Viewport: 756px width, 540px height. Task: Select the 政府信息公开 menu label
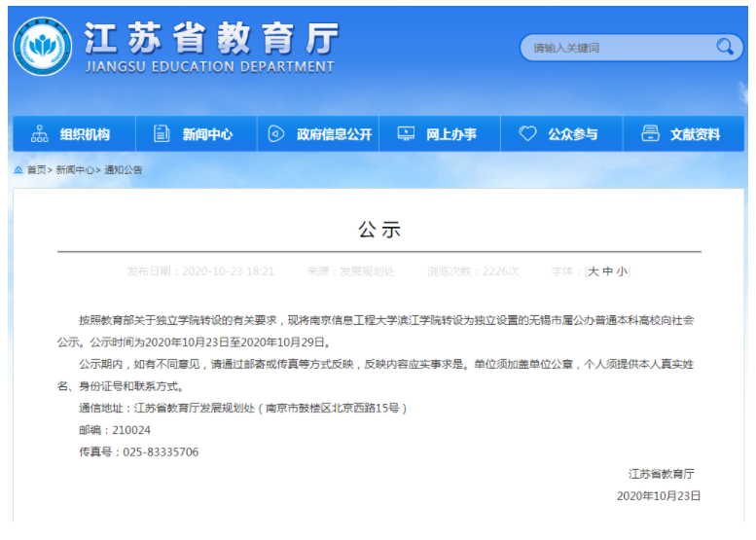334,135
